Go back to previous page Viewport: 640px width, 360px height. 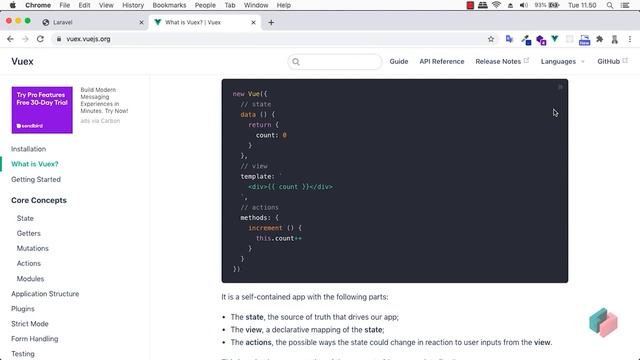[x=10, y=39]
